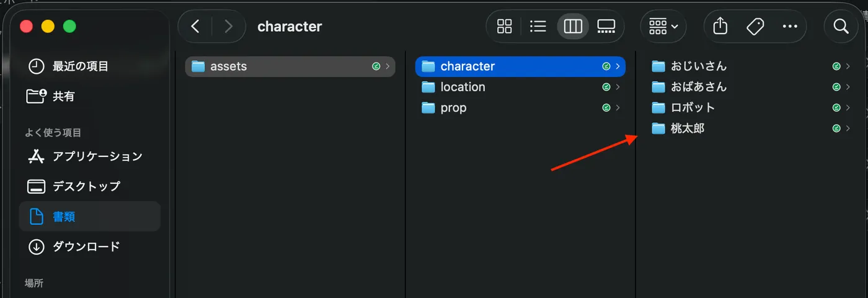Switch to gallery view
This screenshot has width=868, height=298.
[x=606, y=26]
